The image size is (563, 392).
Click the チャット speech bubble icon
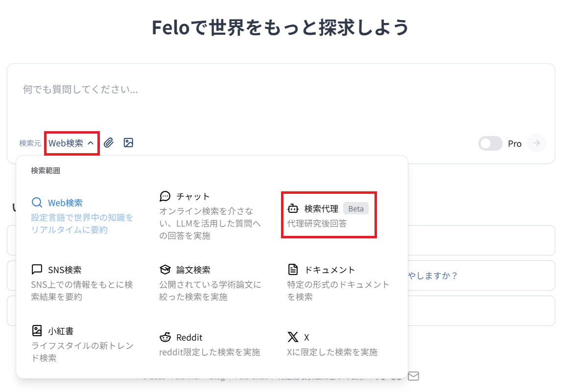click(165, 195)
